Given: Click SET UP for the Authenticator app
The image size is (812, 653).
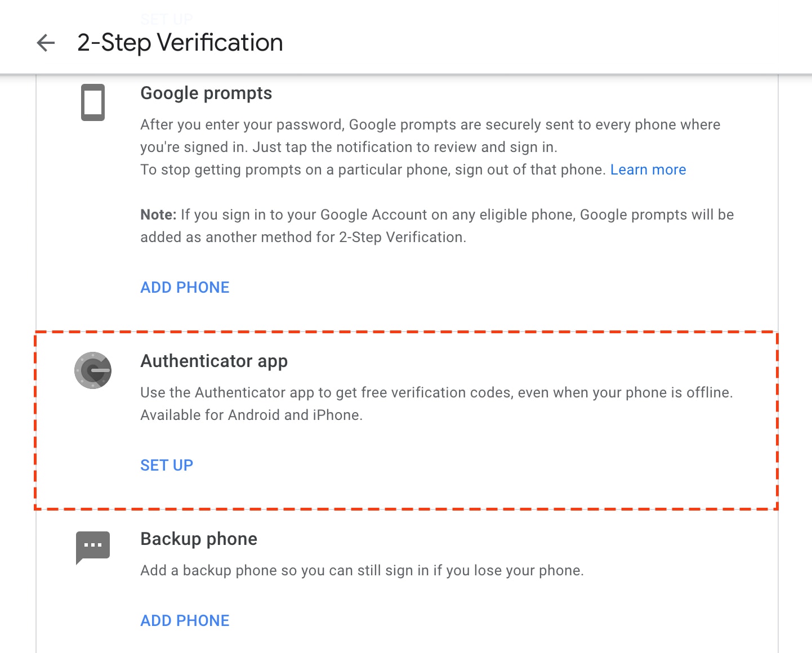Looking at the screenshot, I should 167,465.
